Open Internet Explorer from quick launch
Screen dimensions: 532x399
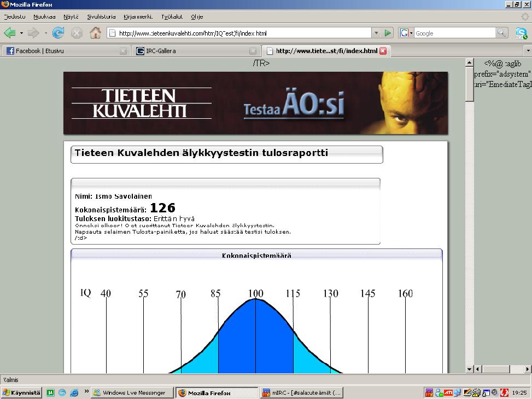pyautogui.click(x=74, y=392)
